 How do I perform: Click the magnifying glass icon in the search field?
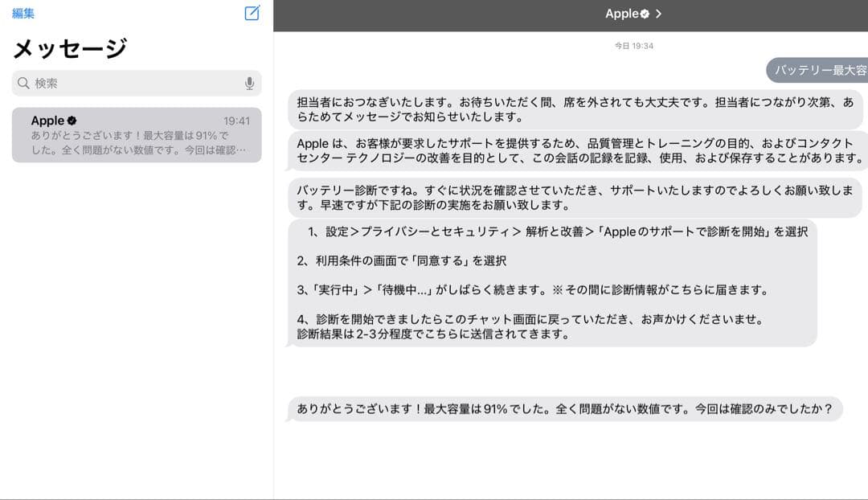(x=23, y=83)
